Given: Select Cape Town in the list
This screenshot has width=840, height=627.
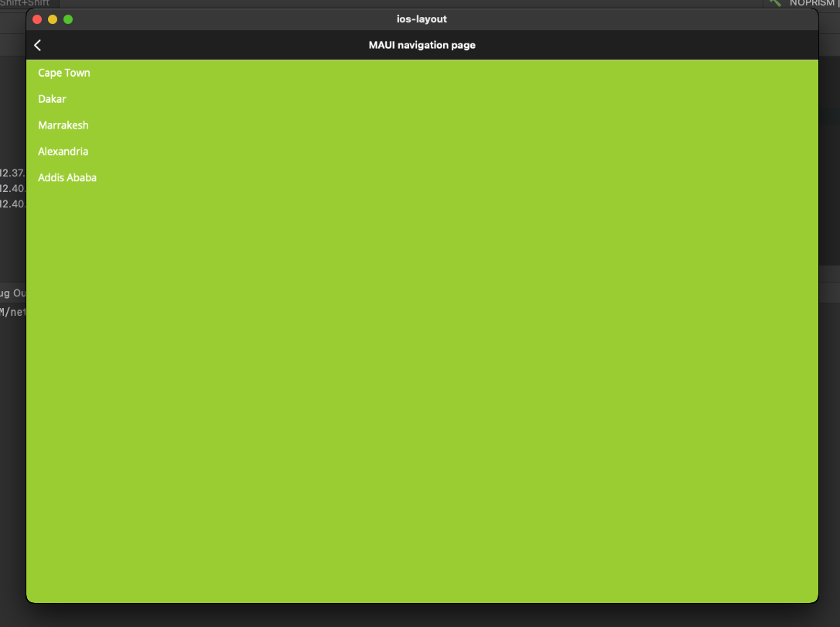Looking at the screenshot, I should pyautogui.click(x=422, y=73).
